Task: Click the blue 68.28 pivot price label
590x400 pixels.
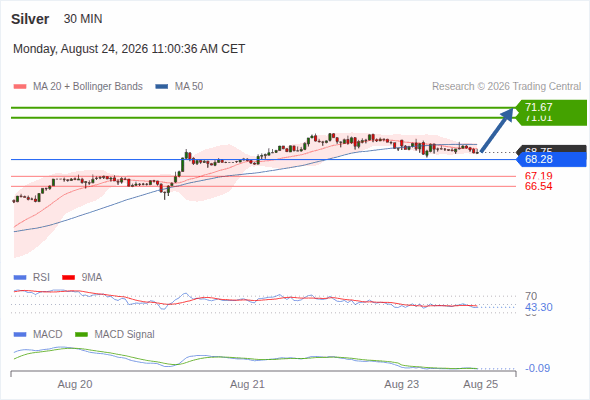Action: pos(551,159)
